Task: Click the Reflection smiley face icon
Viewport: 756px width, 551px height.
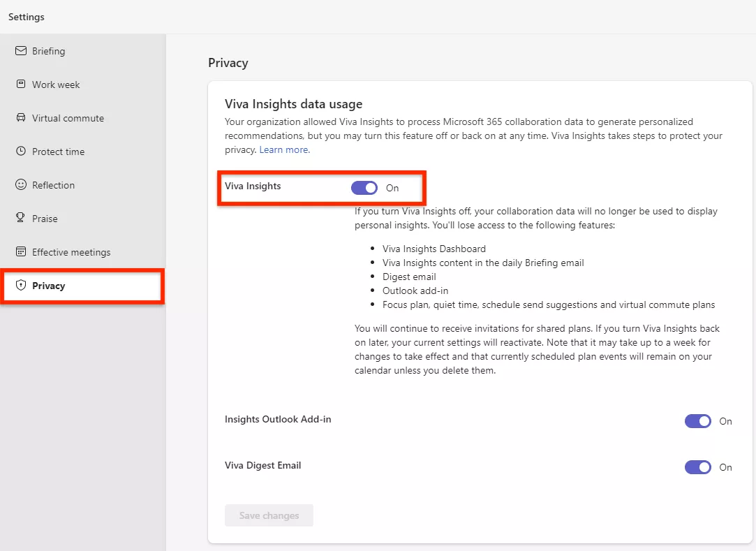Action: pos(20,185)
